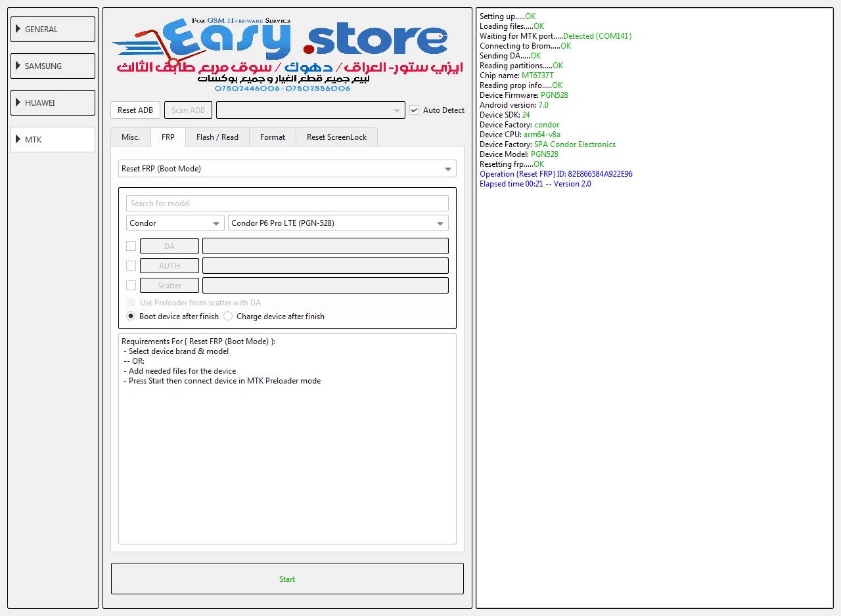This screenshot has width=841, height=616.
Task: Open the Flash / Read tab
Action: coord(217,137)
